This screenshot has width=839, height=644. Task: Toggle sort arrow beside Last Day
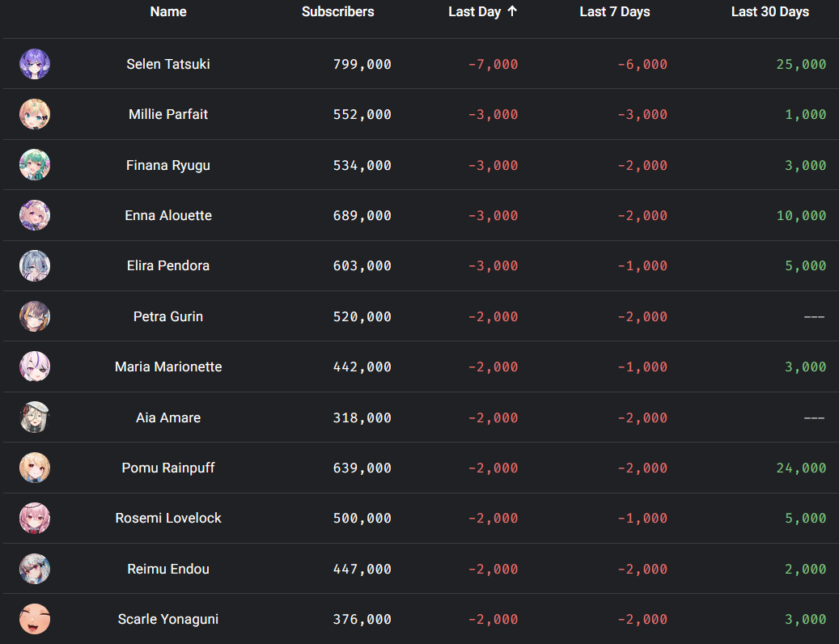point(512,11)
